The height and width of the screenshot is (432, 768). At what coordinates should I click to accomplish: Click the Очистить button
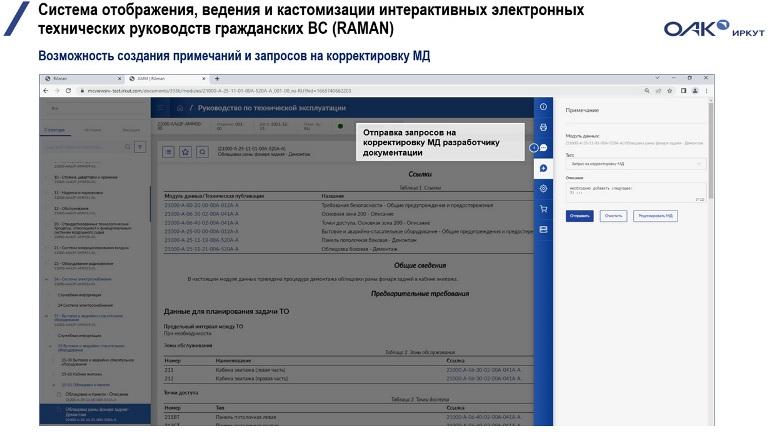pos(613,216)
